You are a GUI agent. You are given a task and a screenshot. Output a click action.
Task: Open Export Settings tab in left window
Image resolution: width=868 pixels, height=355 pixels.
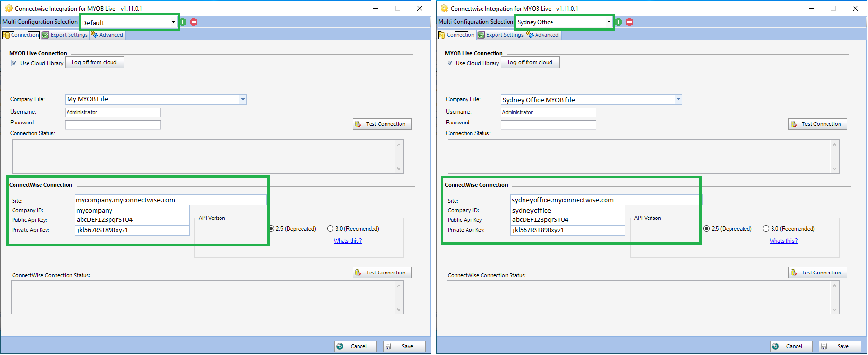[65, 35]
